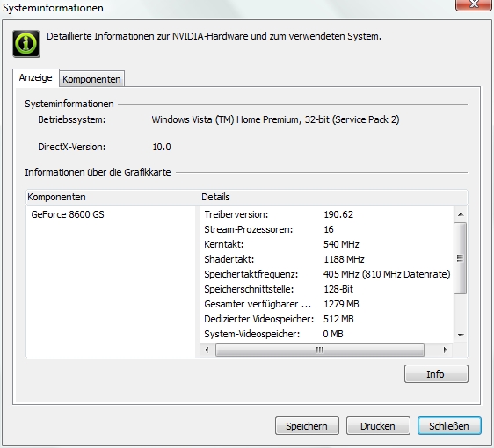The image size is (494, 448).
Task: Select the Dedizierter Videospeicher: label
Action: (259, 319)
